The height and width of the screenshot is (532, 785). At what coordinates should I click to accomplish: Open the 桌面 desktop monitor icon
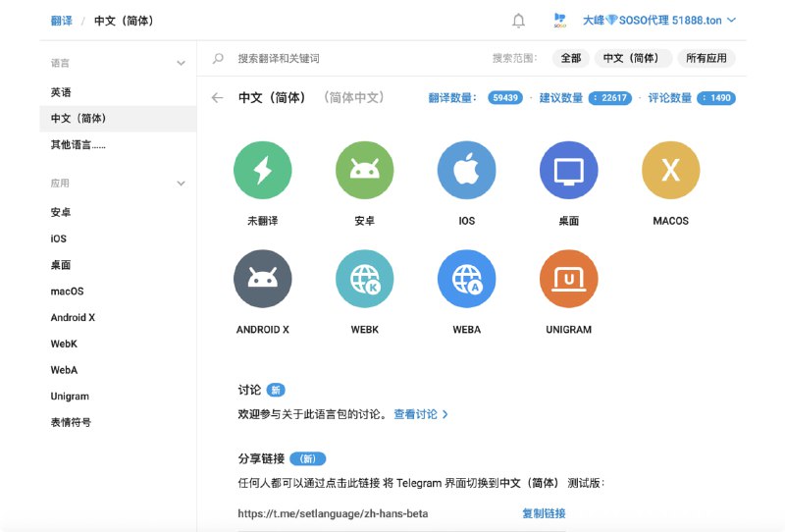568,171
